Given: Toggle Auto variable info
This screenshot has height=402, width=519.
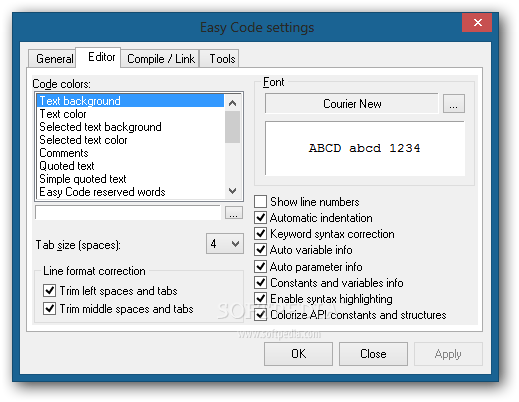Looking at the screenshot, I should pos(304,250).
